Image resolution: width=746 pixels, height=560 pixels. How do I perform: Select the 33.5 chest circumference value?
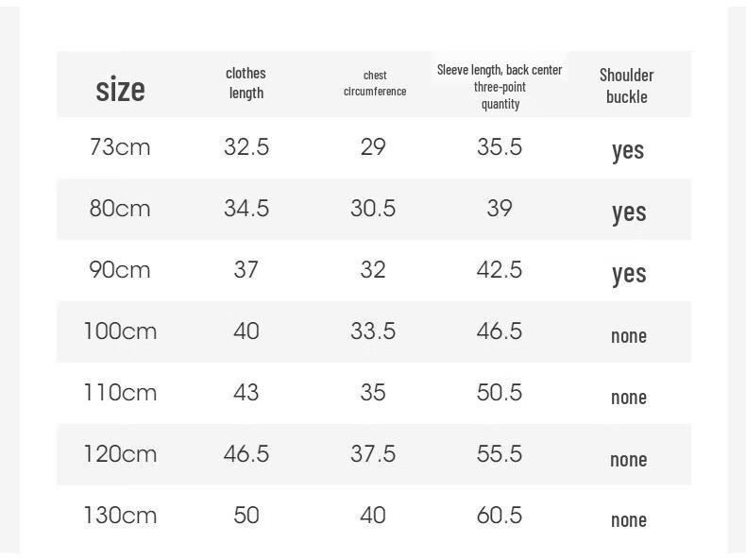pos(373,331)
